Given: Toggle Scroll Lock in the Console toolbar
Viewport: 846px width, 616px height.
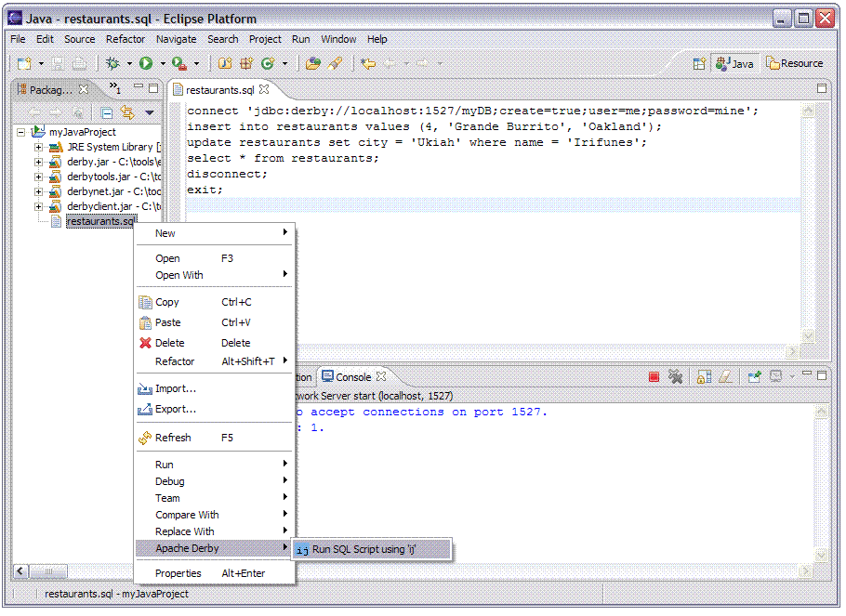Looking at the screenshot, I should pyautogui.click(x=704, y=376).
